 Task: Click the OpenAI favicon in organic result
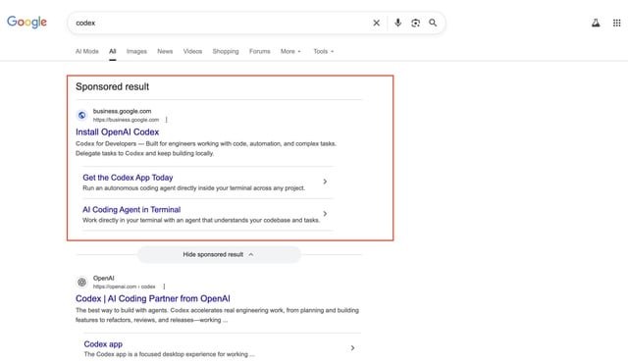pyautogui.click(x=81, y=283)
